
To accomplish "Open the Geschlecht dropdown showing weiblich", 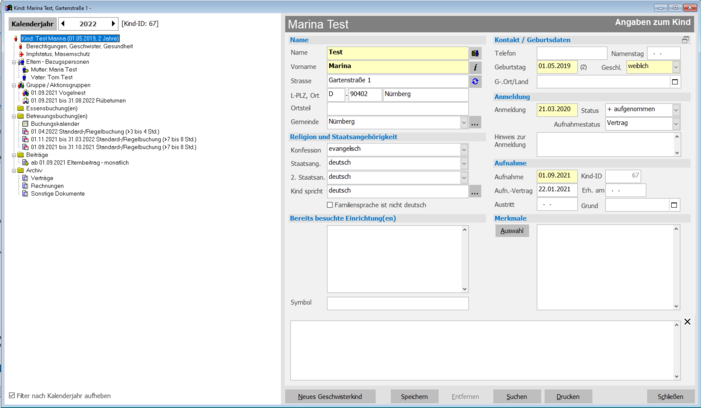I will (675, 67).
